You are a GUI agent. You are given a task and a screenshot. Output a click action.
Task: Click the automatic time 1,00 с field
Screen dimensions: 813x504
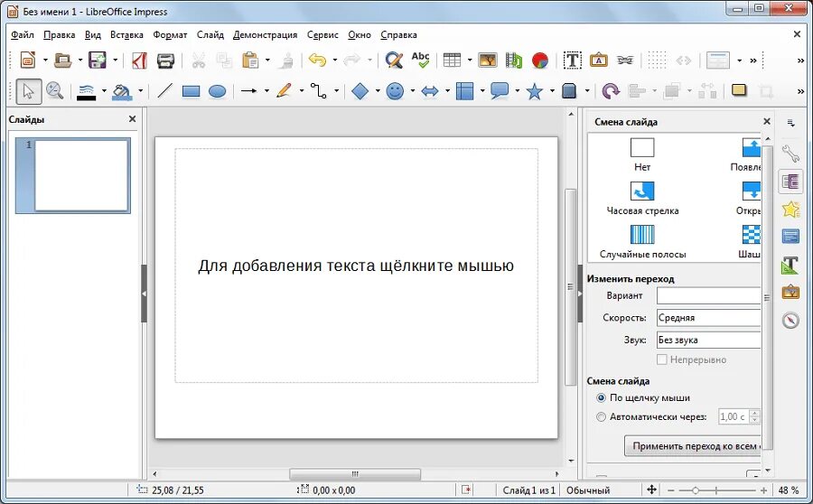[734, 417]
